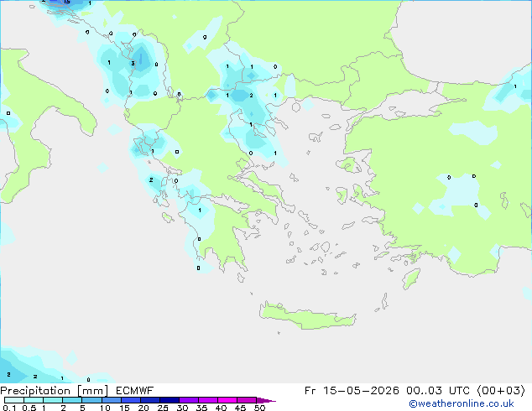Pick the 2–5 mm light blue legend swatch
Viewport: 532px width, 411px height.
(72, 400)
